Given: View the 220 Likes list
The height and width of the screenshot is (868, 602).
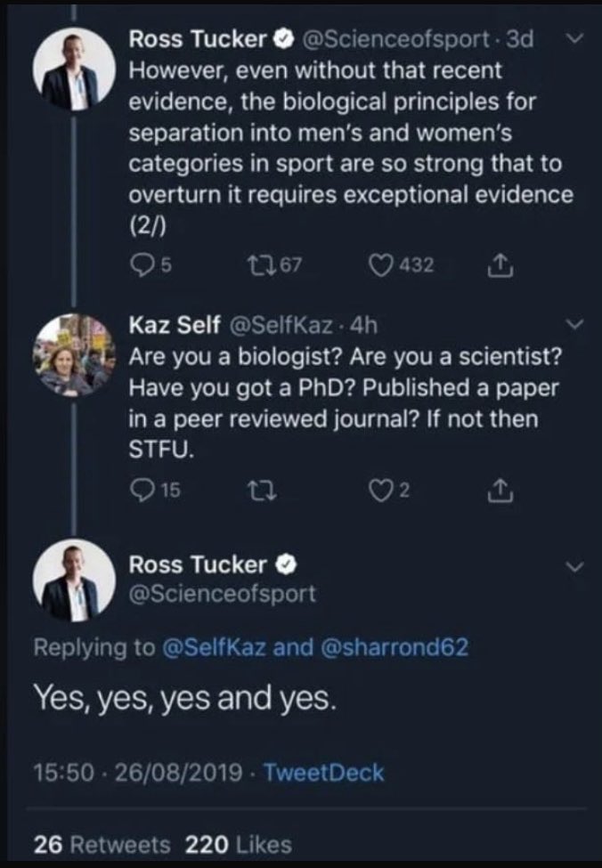Looking at the screenshot, I should pos(239,845).
